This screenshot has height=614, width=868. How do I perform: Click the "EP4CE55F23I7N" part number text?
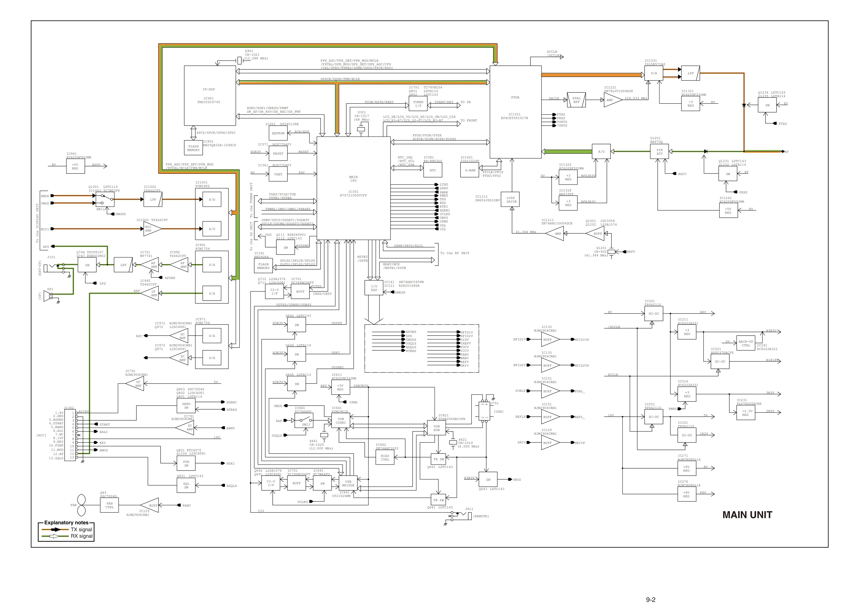[515, 118]
